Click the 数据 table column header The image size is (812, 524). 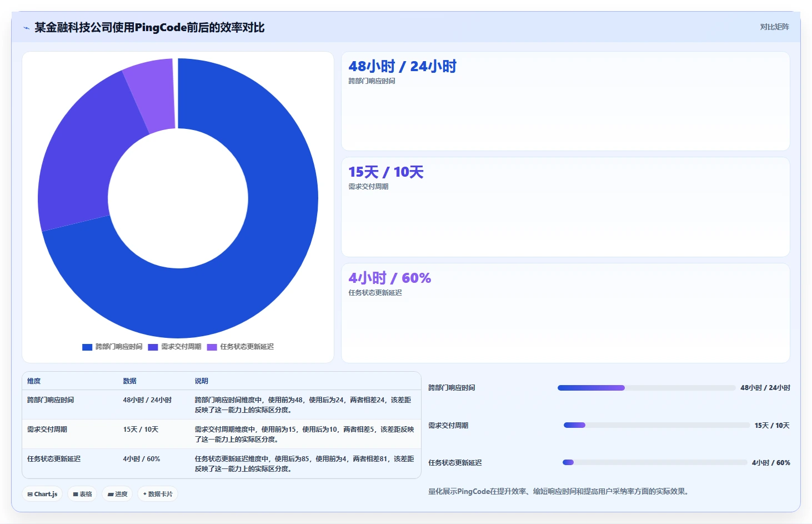[x=129, y=381]
